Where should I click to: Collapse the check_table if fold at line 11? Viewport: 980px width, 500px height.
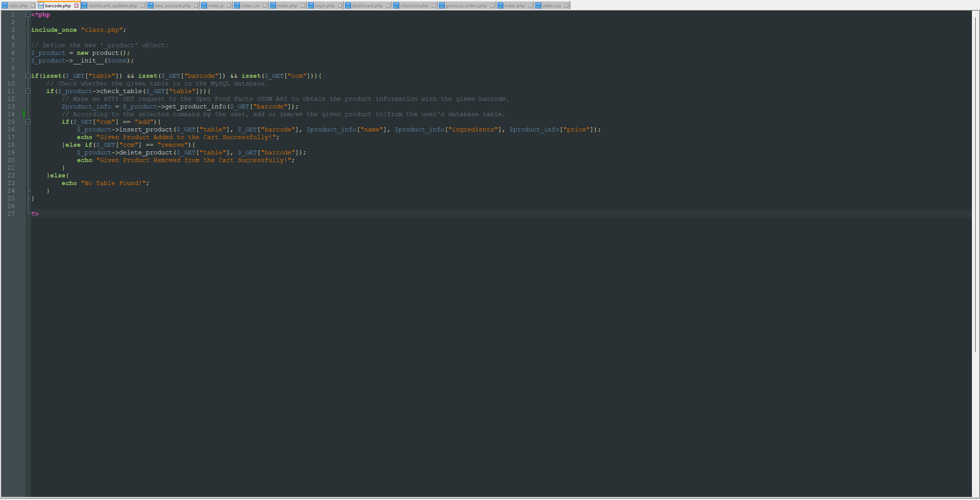pyautogui.click(x=28, y=91)
